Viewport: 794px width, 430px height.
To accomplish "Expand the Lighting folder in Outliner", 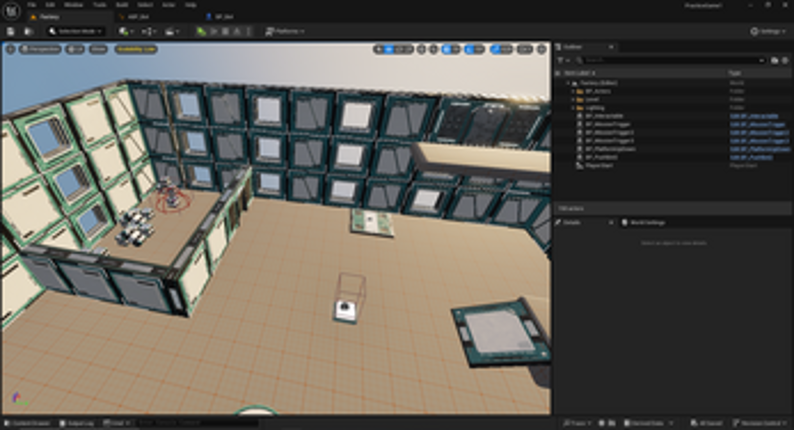I will (573, 108).
